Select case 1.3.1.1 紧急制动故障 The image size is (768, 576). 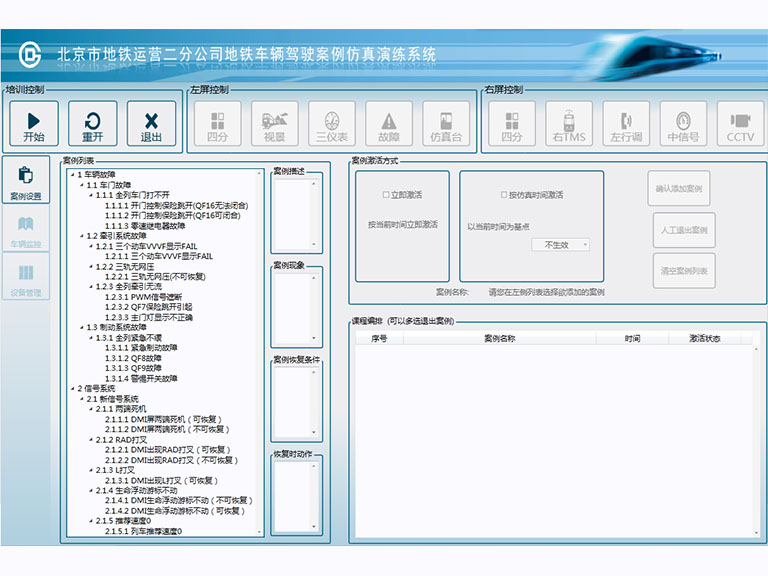[x=141, y=348]
